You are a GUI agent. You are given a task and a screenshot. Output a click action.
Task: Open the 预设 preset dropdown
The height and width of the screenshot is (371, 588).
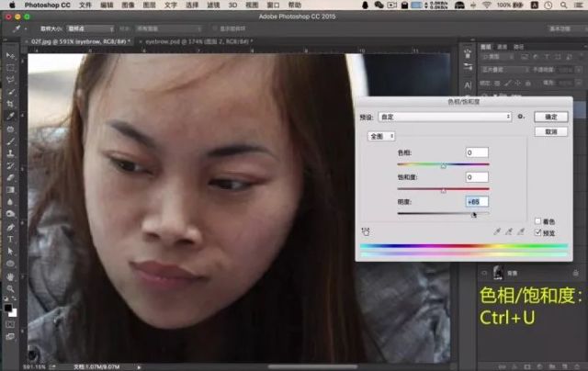click(x=445, y=118)
